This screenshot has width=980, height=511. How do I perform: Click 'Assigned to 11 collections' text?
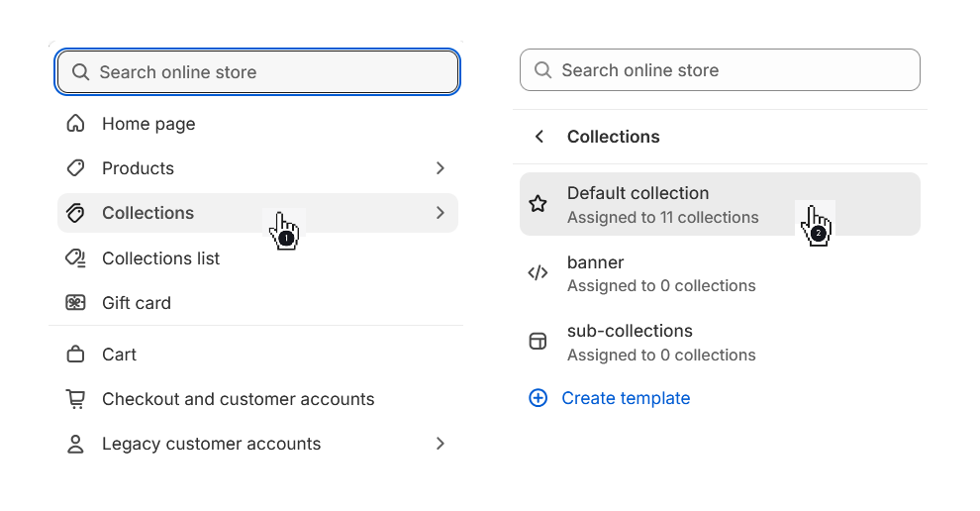(662, 217)
